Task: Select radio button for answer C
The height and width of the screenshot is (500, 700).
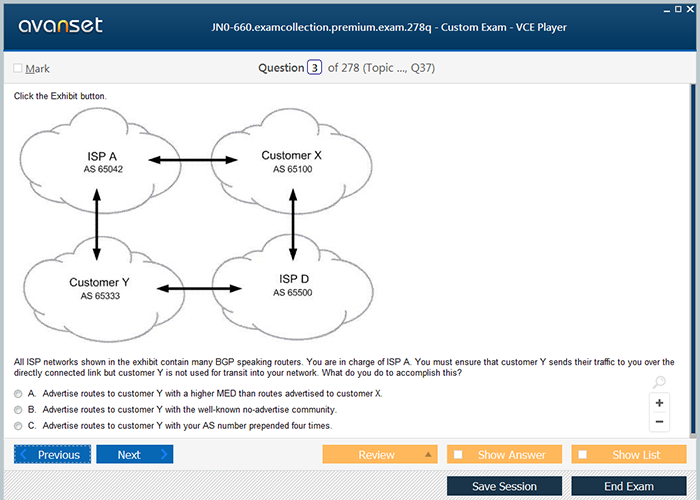Action: pyautogui.click(x=18, y=426)
